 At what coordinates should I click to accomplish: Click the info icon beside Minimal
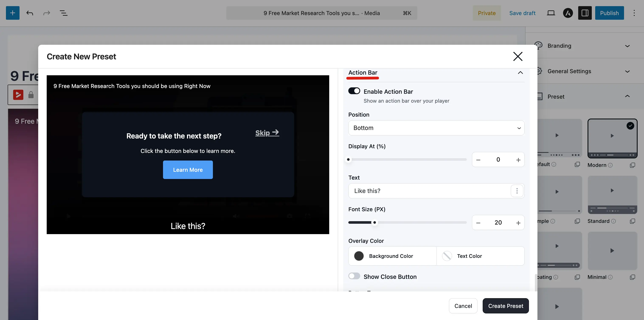(610, 277)
